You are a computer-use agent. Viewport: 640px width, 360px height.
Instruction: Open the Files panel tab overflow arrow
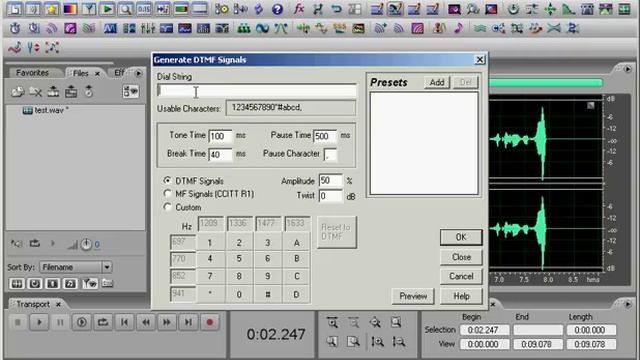(138, 73)
